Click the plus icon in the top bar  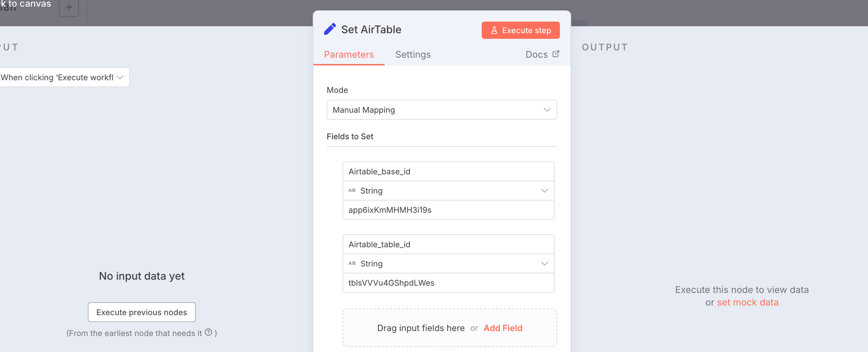pos(69,7)
